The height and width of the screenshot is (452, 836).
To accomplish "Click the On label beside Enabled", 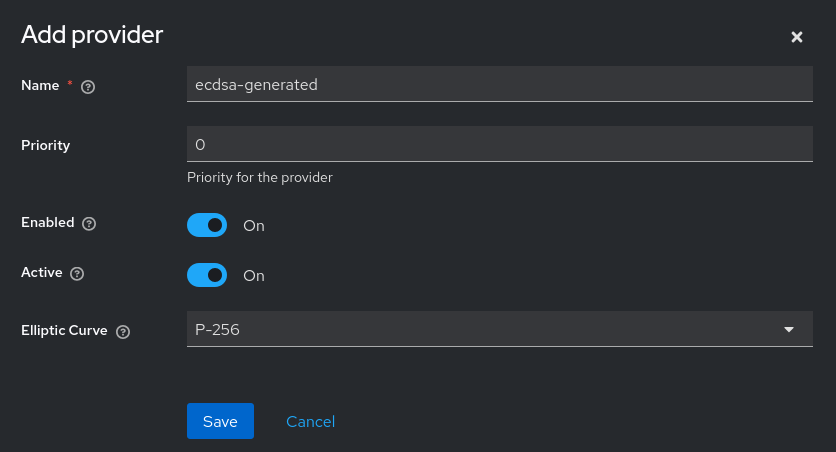I will point(254,226).
